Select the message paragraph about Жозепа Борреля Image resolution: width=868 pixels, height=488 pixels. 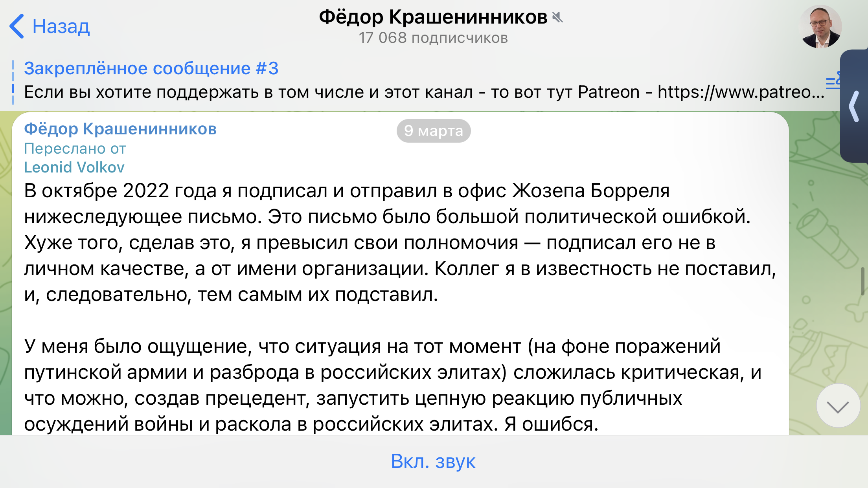click(x=400, y=242)
